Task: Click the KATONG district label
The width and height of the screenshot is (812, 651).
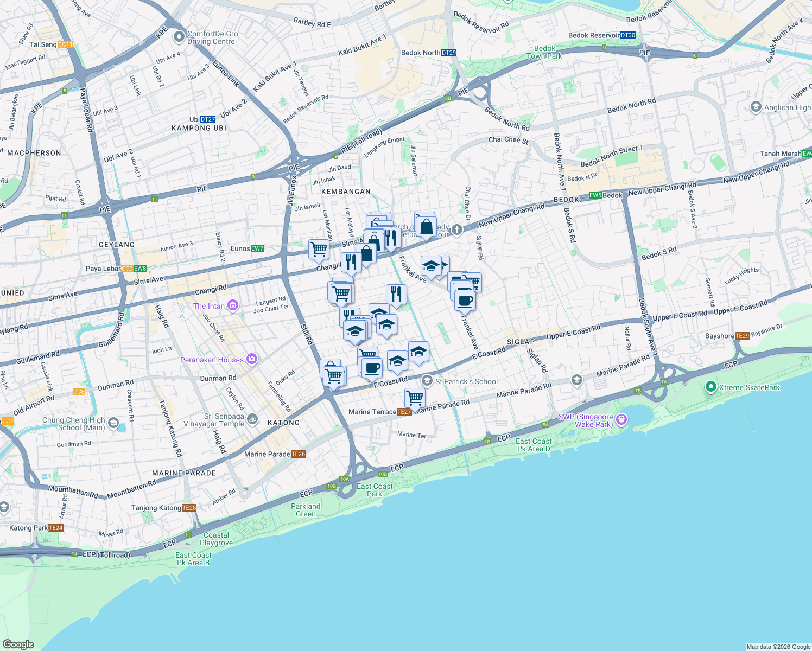Action: 283,423
